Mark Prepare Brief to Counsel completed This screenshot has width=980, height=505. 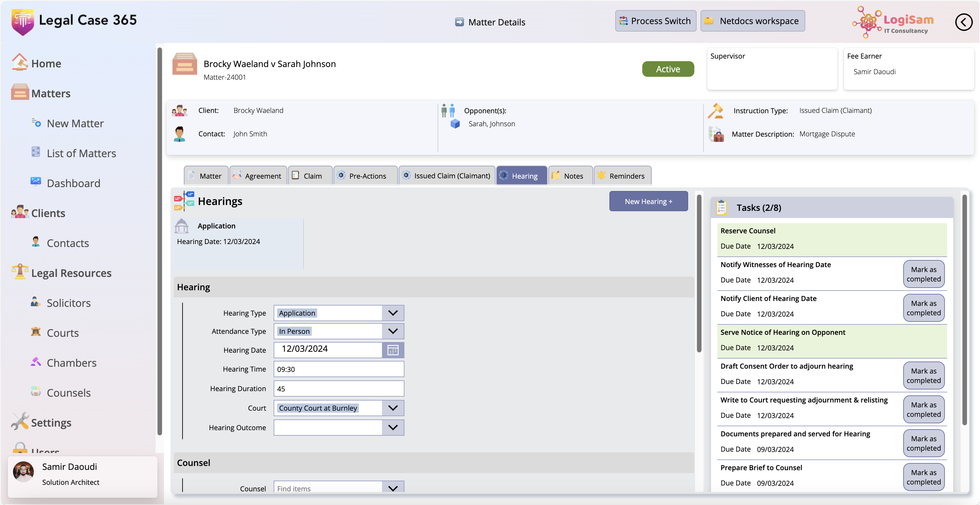click(x=923, y=477)
